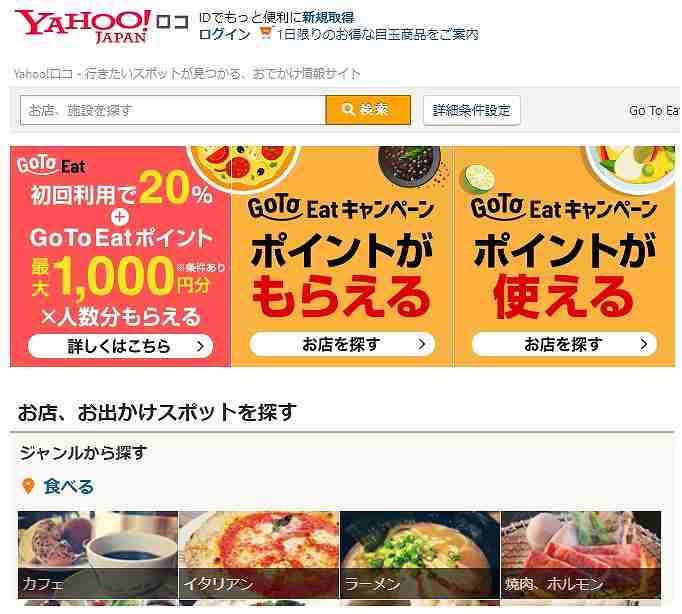Click the lime slice on the 使える banner
The width and height of the screenshot is (682, 614).
point(478,178)
